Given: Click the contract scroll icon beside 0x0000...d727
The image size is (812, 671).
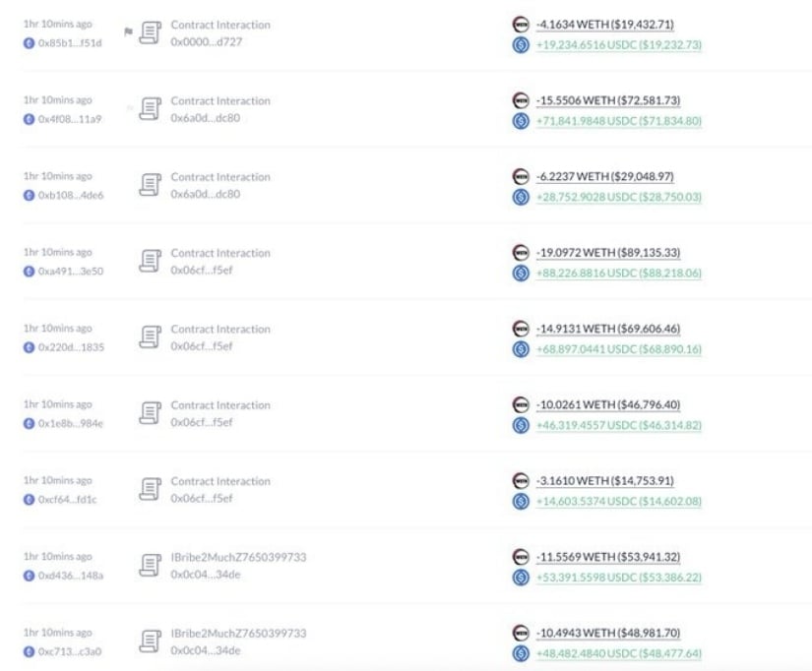Looking at the screenshot, I should tap(151, 32).
